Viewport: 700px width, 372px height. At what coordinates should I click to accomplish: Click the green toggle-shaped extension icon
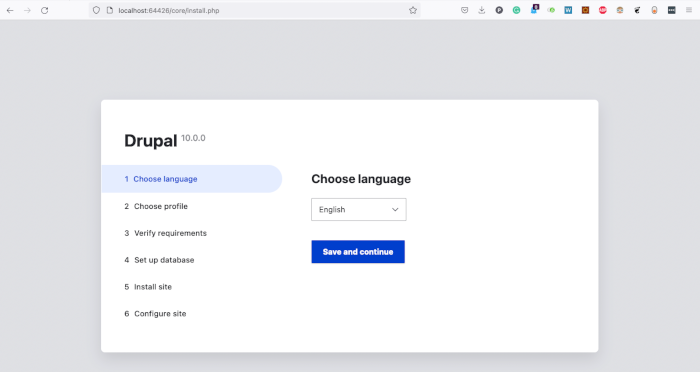click(551, 10)
